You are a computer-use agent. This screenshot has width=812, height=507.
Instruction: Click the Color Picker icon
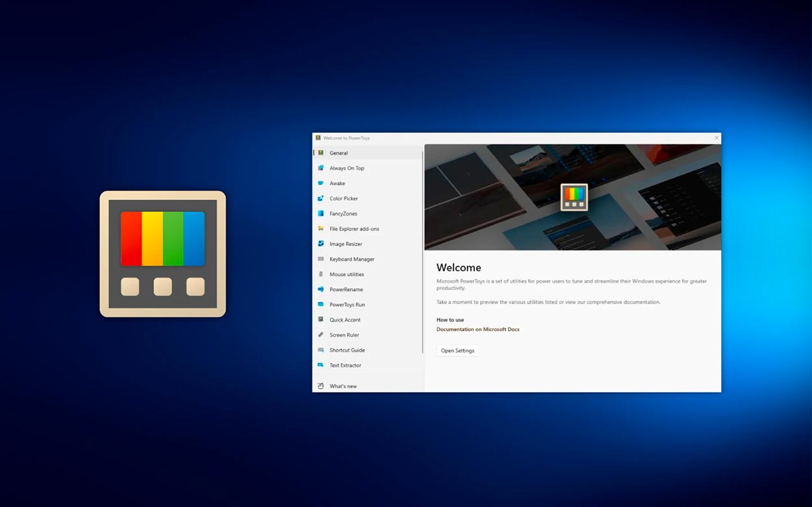[321, 198]
